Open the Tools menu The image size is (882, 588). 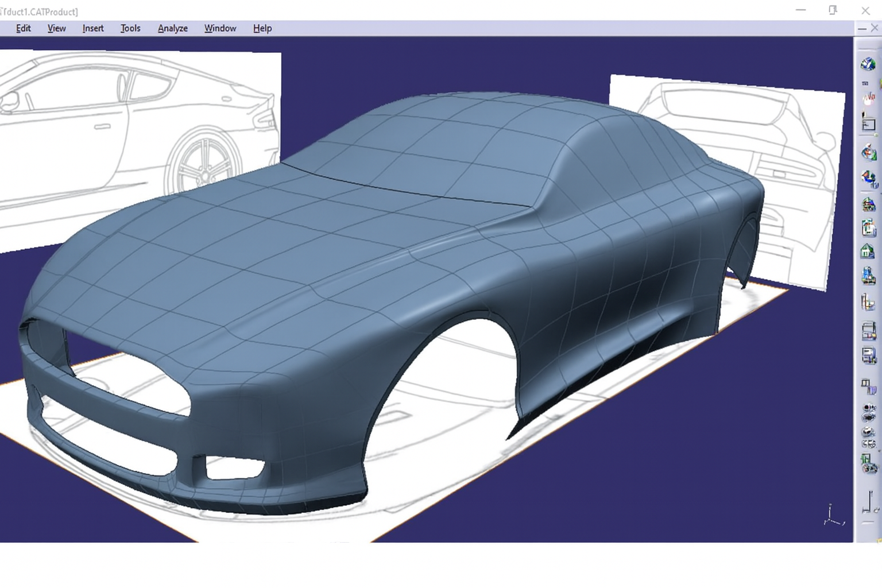(130, 28)
